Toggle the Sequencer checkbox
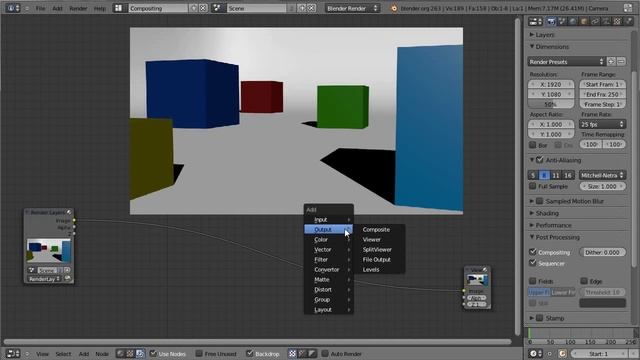 533,263
